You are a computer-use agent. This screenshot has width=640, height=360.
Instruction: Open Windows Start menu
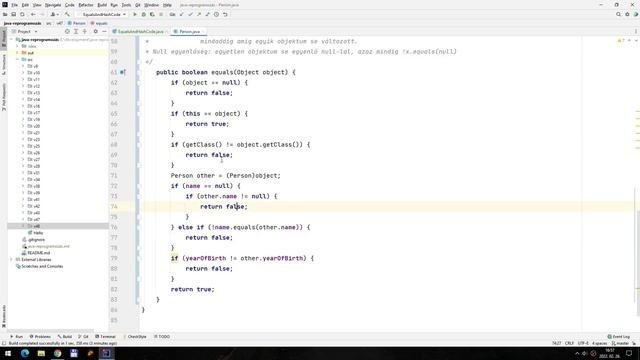click(x=8, y=353)
